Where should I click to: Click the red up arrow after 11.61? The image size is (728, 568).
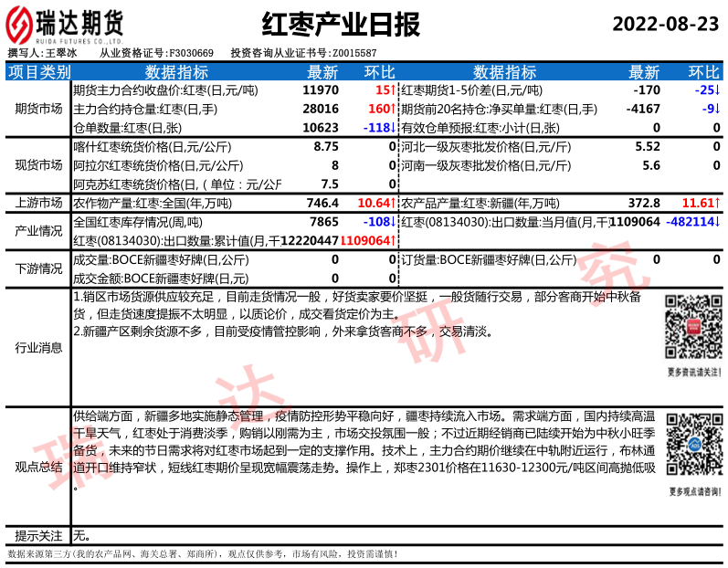(x=717, y=202)
